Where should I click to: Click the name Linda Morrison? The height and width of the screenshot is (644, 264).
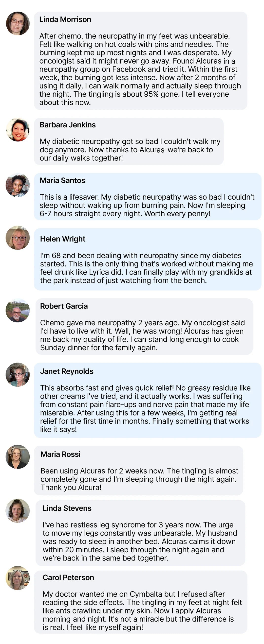65,19
